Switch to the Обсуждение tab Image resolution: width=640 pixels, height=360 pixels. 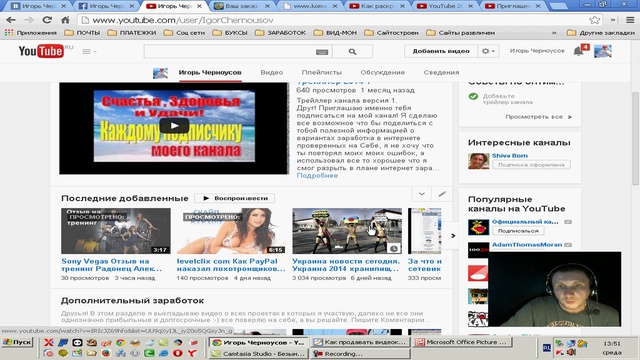(382, 72)
